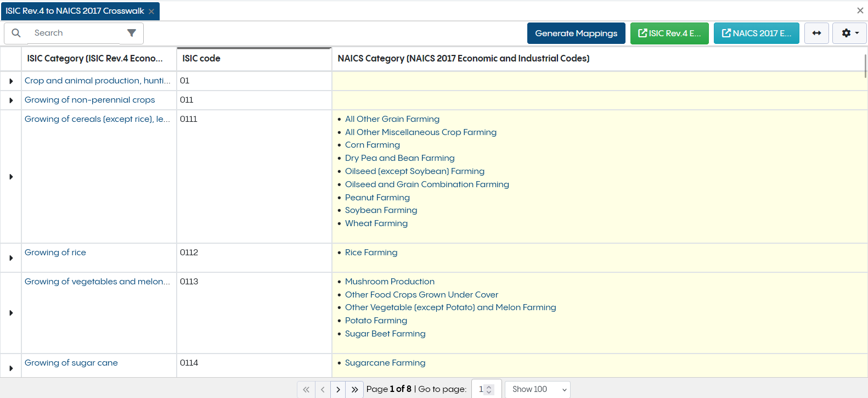The height and width of the screenshot is (398, 868).
Task: Expand the Crop and animal production row
Action: (x=11, y=81)
